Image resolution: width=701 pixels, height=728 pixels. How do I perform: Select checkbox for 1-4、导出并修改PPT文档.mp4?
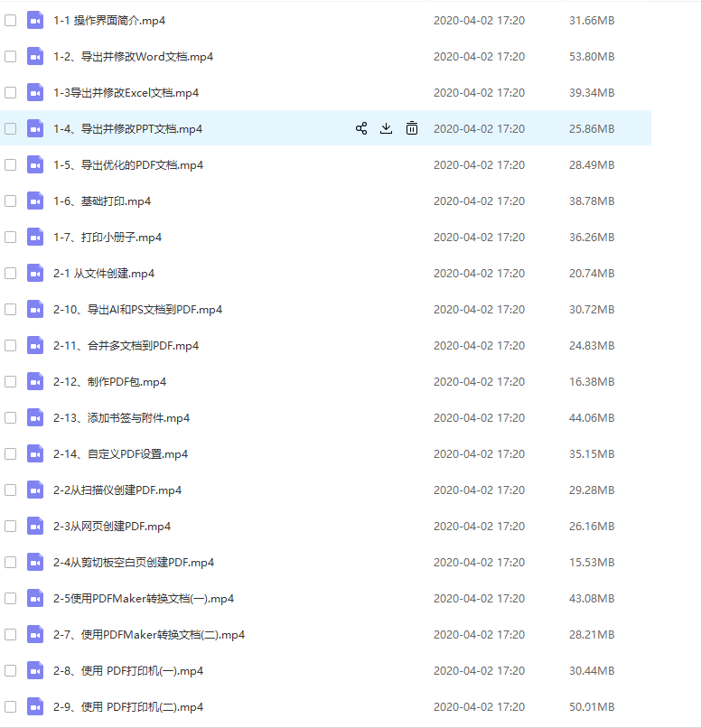coord(11,128)
